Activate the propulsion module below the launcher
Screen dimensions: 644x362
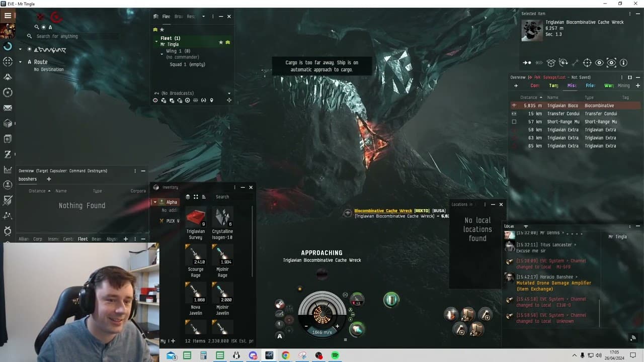tap(357, 329)
